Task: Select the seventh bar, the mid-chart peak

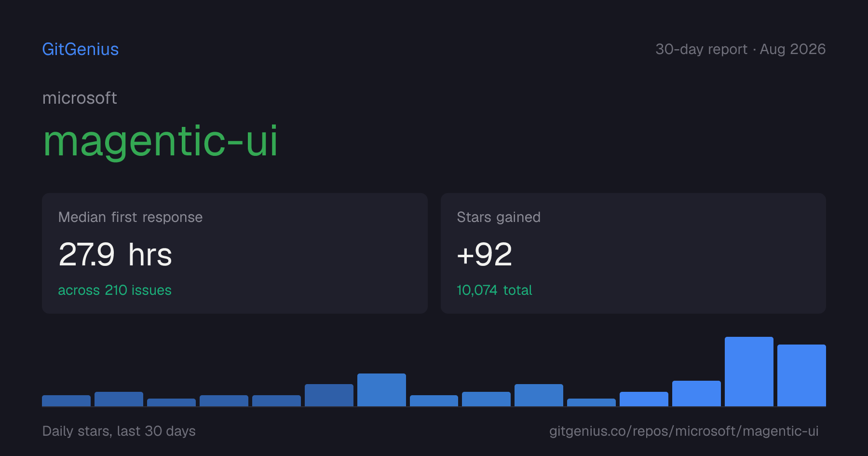Action: tap(381, 390)
